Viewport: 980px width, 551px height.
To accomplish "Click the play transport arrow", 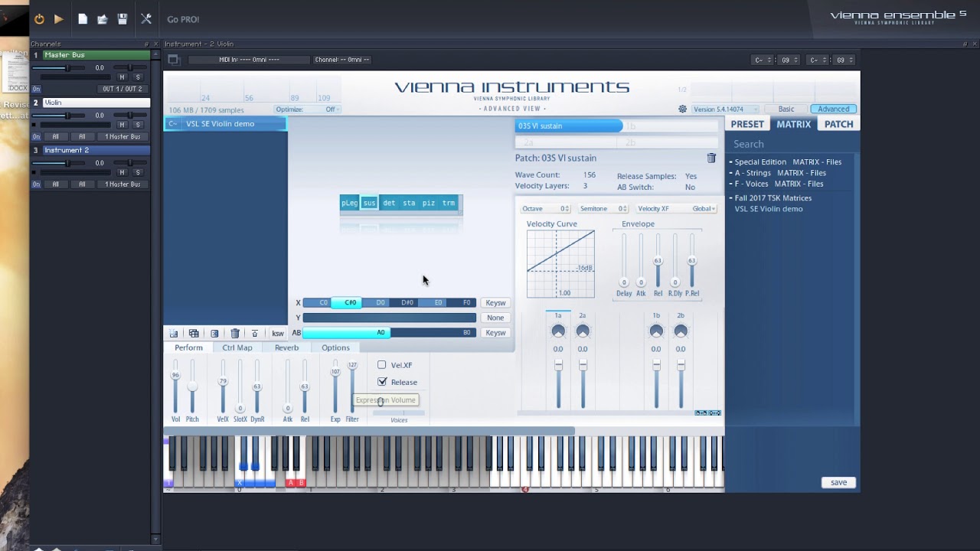I will pyautogui.click(x=59, y=19).
